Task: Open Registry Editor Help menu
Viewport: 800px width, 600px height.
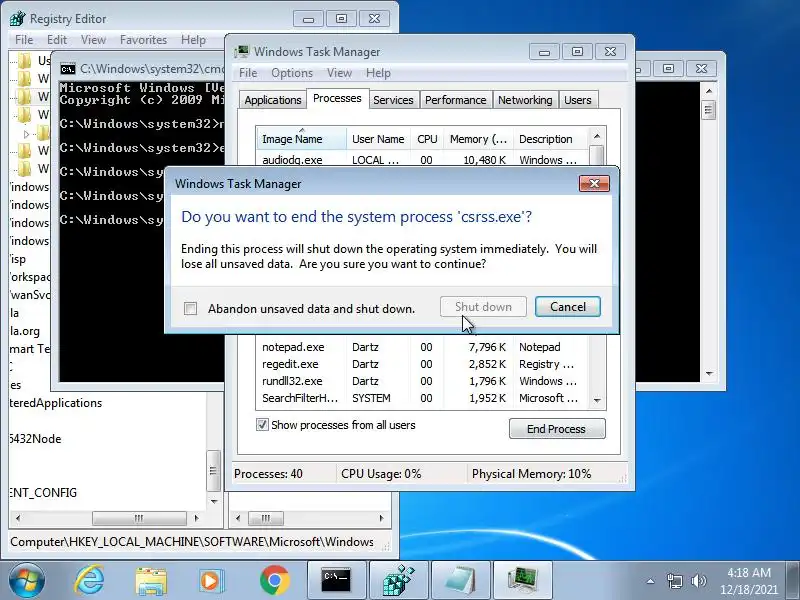Action: pos(193,40)
